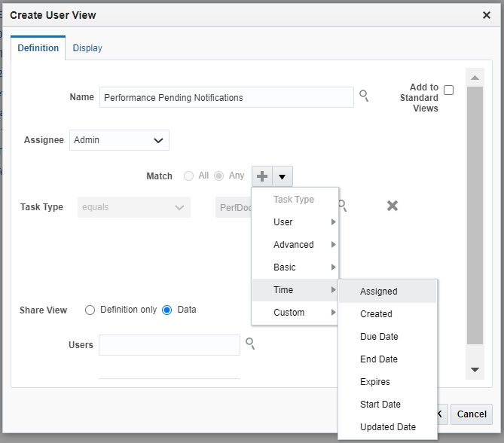The height and width of the screenshot is (443, 504).
Task: Remove the Task Type condition row
Action: tap(393, 206)
